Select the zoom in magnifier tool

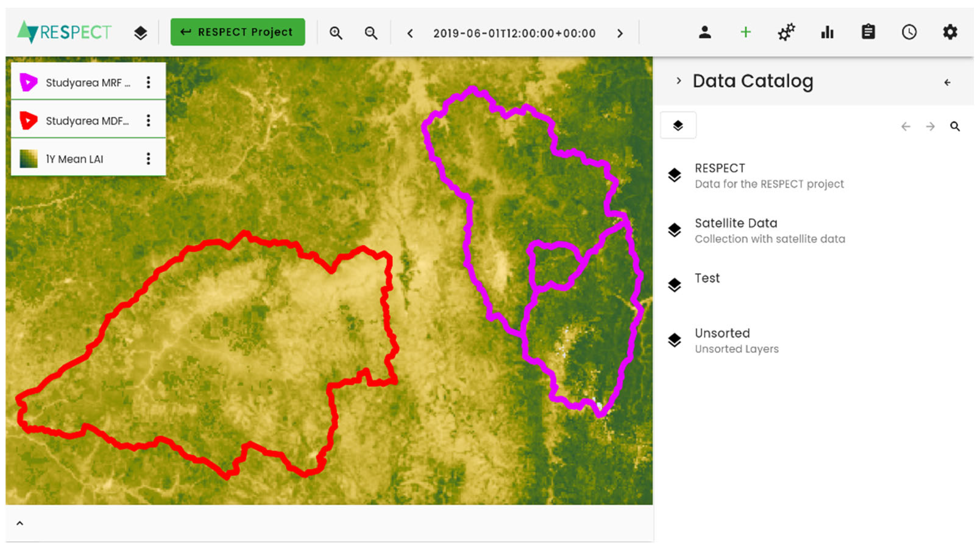pos(336,33)
